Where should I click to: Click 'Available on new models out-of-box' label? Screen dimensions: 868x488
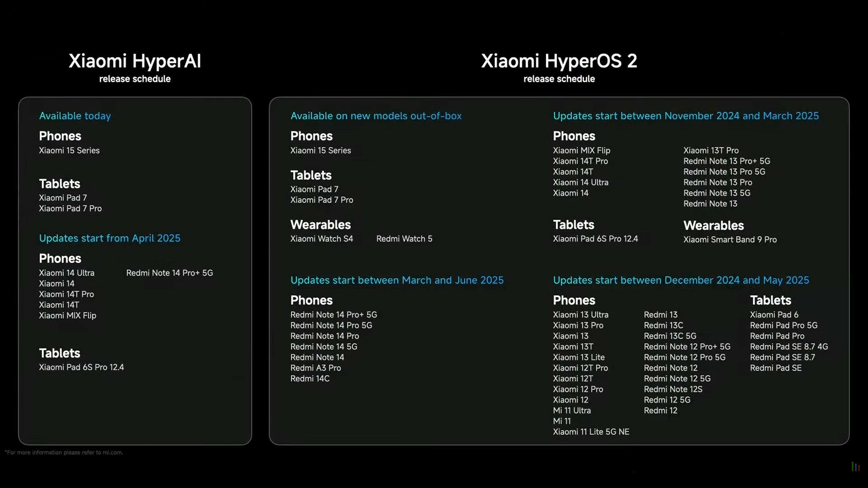376,116
